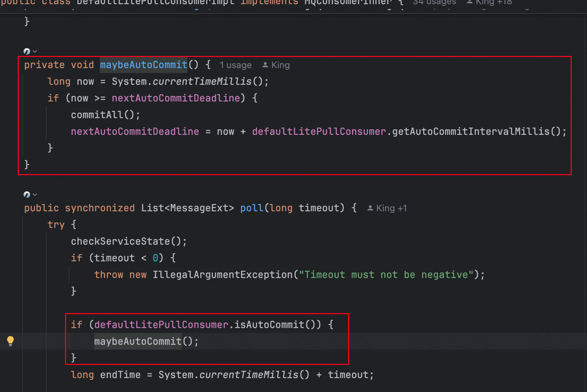Viewport: 587px width, 392px height.
Task: Click the 'King' author hint beside maybeAutoCommit
Action: [276, 65]
